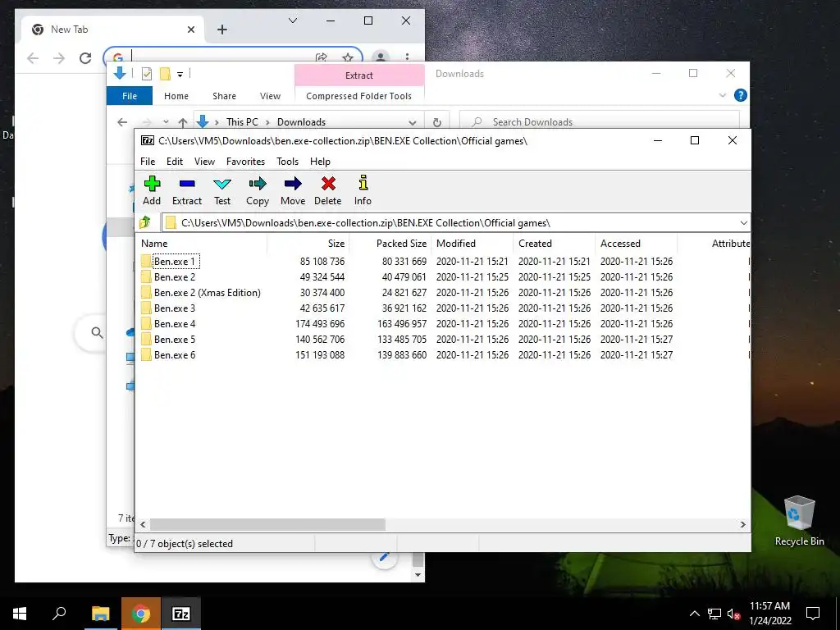Bookmark the page with Chrome star icon
The height and width of the screenshot is (630, 840).
pyautogui.click(x=348, y=57)
